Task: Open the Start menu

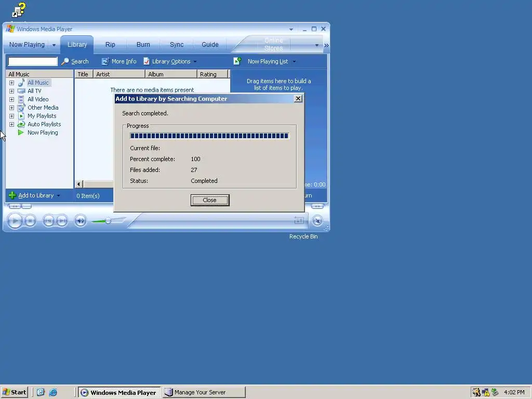Action: [14, 392]
